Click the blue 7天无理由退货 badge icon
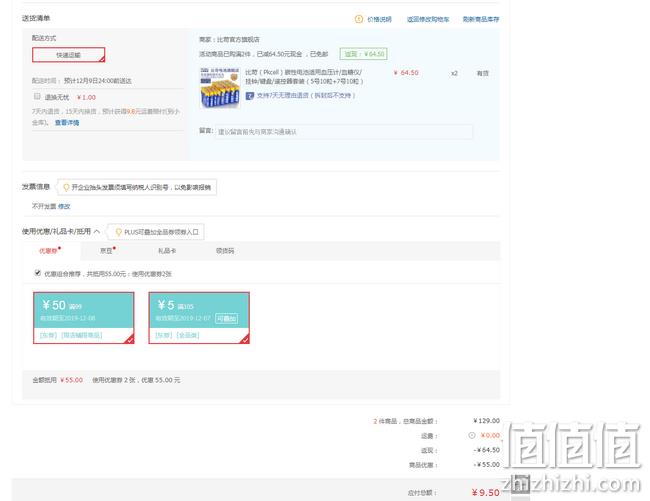Screen dimensions: 650x501 point(250,96)
